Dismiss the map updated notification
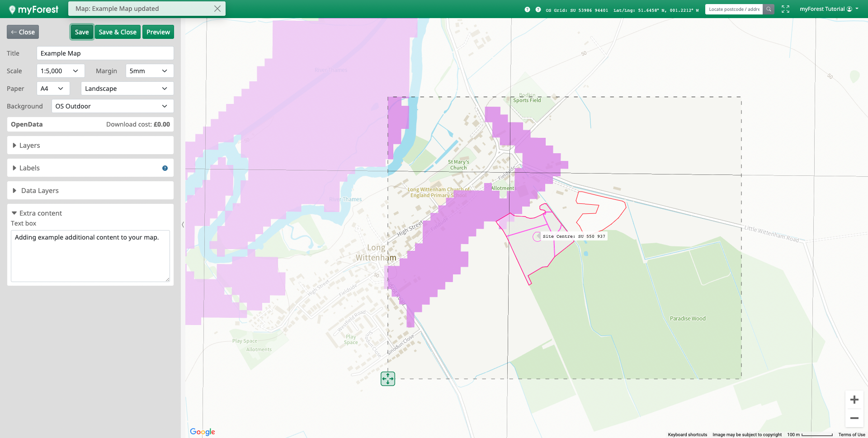The width and height of the screenshot is (868, 438). 217,9
